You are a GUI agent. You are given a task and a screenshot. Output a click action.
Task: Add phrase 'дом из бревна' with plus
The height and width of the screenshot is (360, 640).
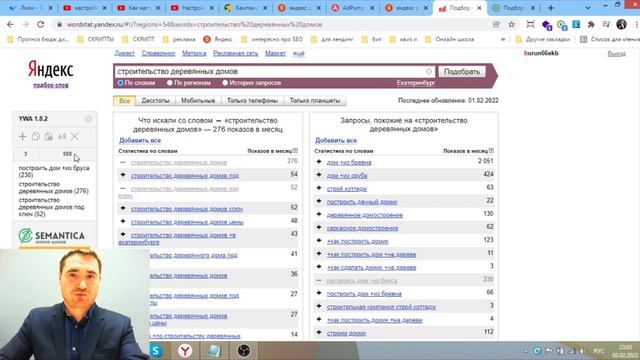coord(319,162)
